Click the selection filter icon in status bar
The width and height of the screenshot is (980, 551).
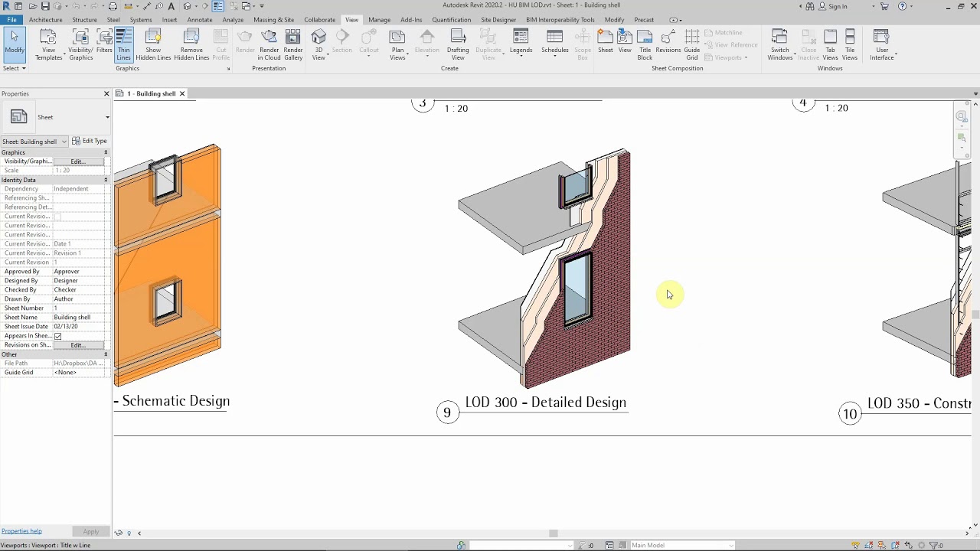(935, 546)
